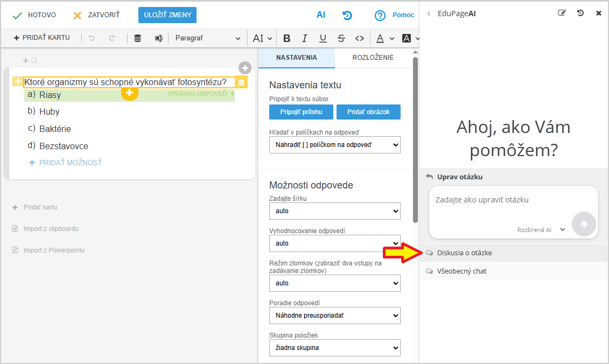
Task: Open Diskusia o otázke chat option
Action: tap(464, 253)
